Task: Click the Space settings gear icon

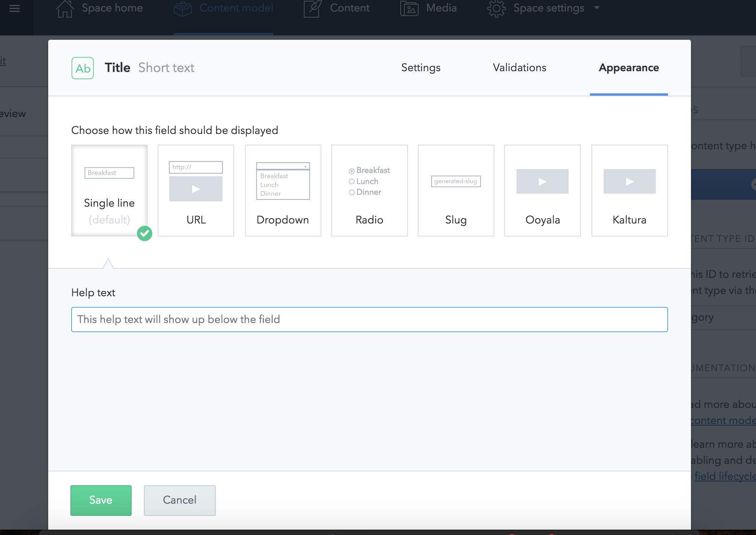Action: click(496, 8)
